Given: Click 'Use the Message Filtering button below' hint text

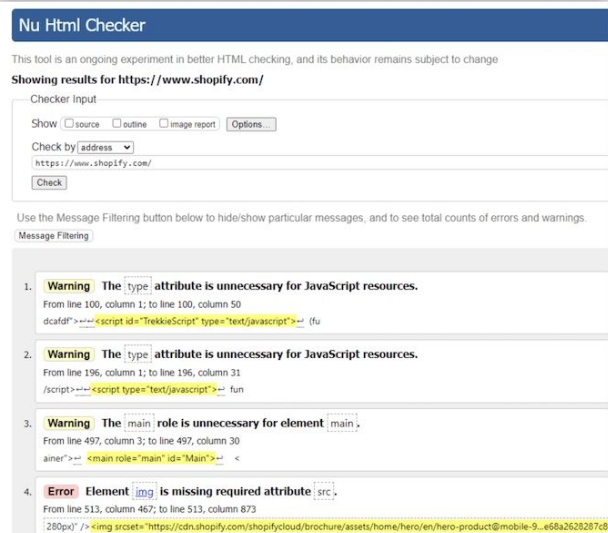Looking at the screenshot, I should click(x=301, y=218).
